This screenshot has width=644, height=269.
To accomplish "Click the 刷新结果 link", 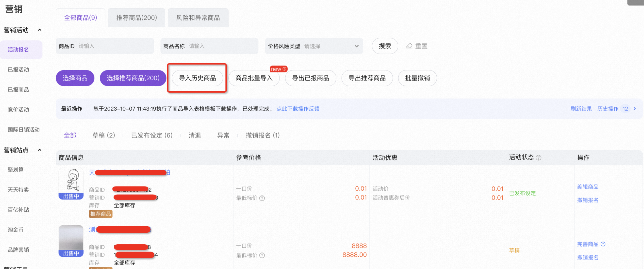I will click(x=581, y=109).
